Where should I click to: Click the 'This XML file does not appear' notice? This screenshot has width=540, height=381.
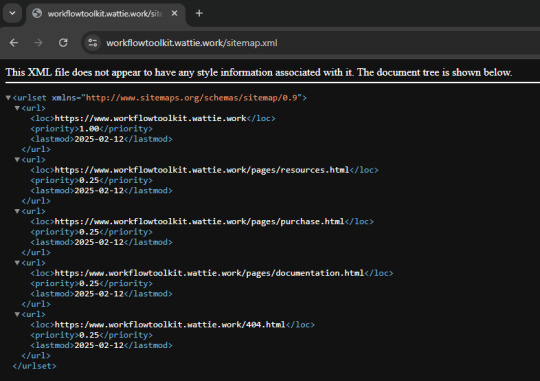tap(259, 72)
